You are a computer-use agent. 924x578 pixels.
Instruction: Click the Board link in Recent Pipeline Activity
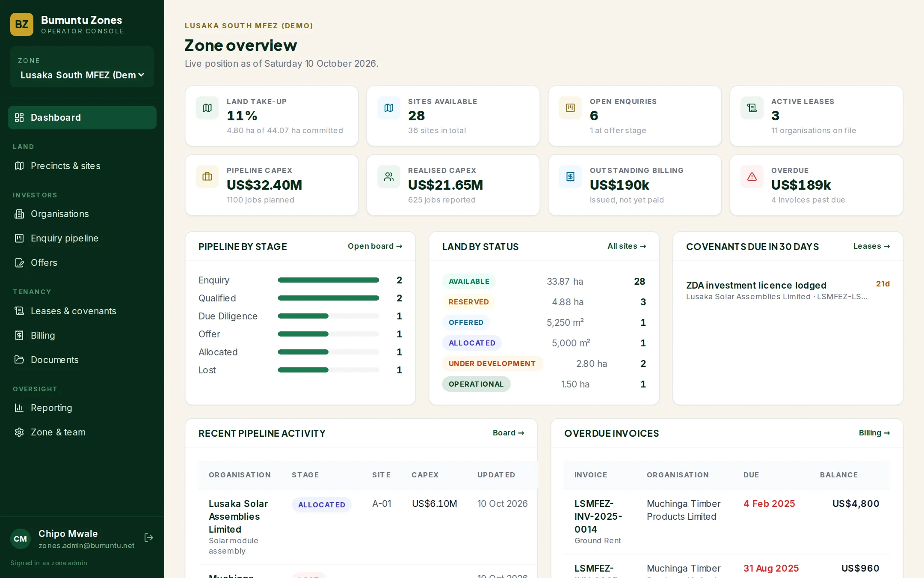(508, 433)
